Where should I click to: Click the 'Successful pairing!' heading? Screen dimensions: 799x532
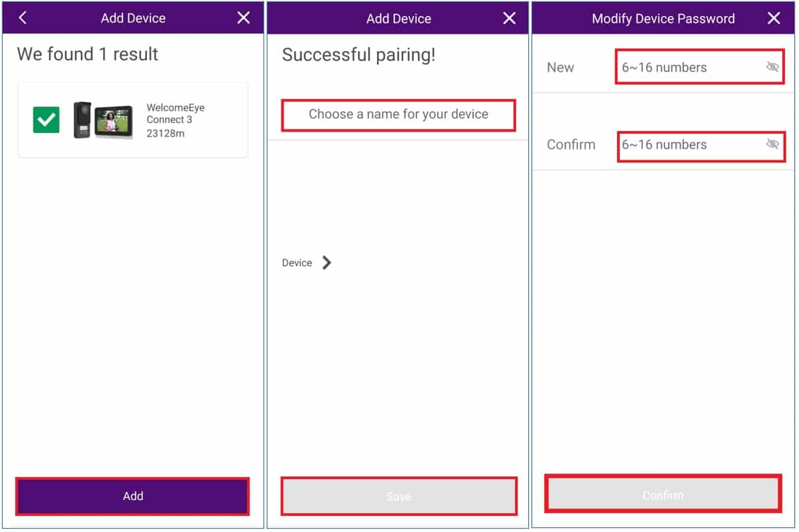point(359,55)
